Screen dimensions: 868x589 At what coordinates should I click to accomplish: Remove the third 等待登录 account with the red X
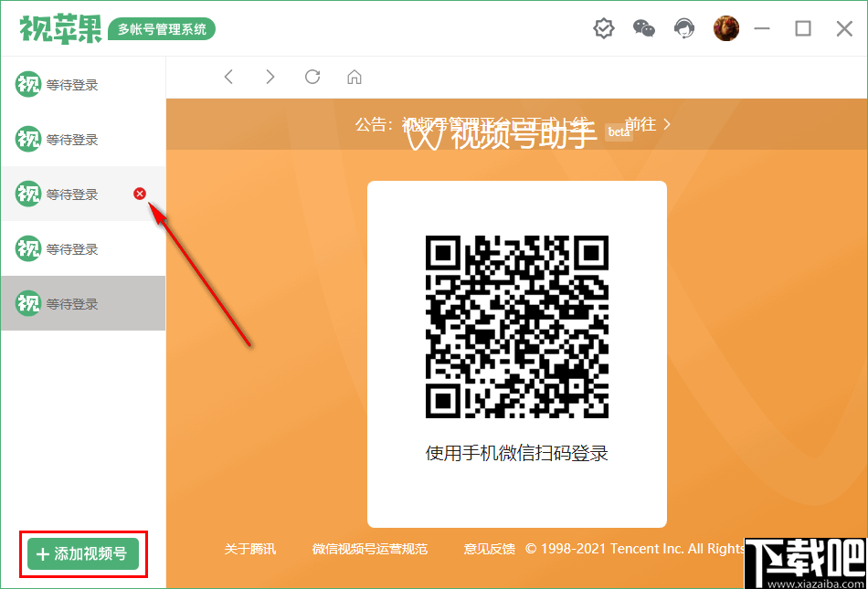point(139,194)
